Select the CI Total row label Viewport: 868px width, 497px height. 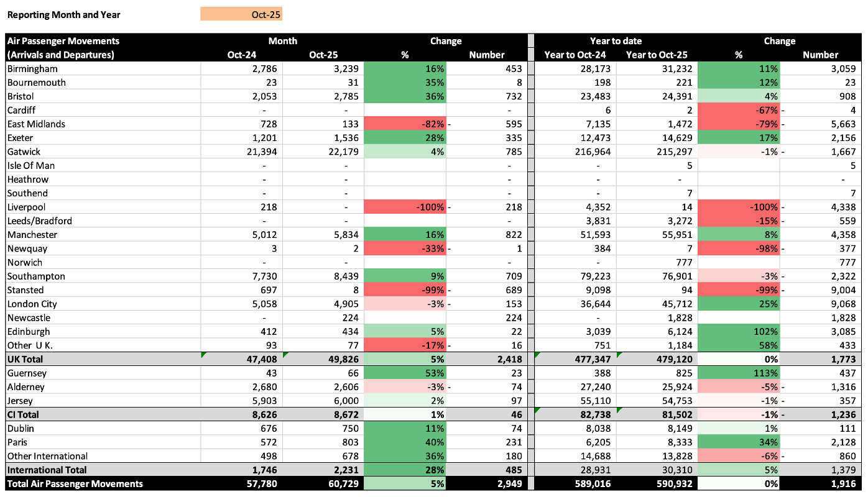tap(23, 414)
